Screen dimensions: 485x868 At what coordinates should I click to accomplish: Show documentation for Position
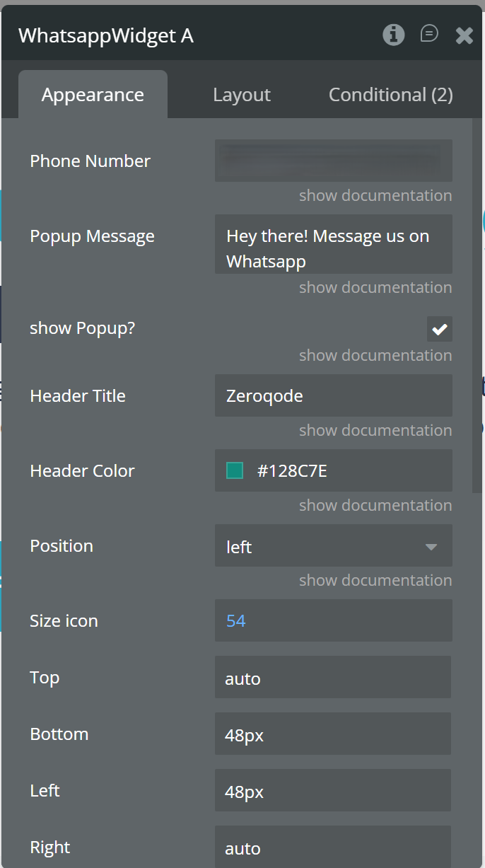[x=375, y=580]
